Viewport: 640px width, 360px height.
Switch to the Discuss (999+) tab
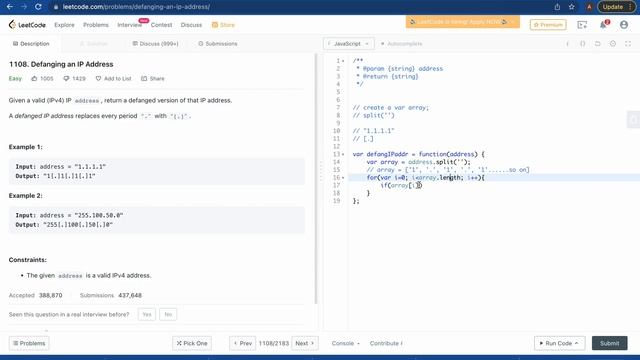click(156, 44)
